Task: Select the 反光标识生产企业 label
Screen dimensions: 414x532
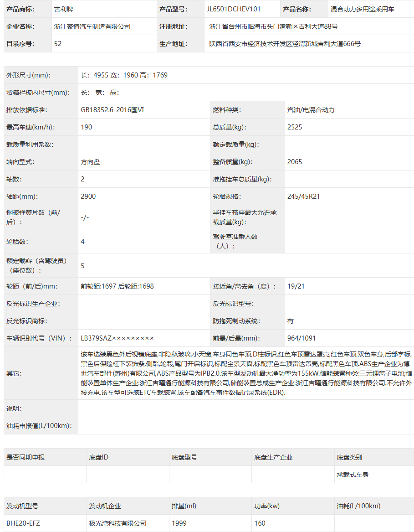Action: tap(33, 304)
